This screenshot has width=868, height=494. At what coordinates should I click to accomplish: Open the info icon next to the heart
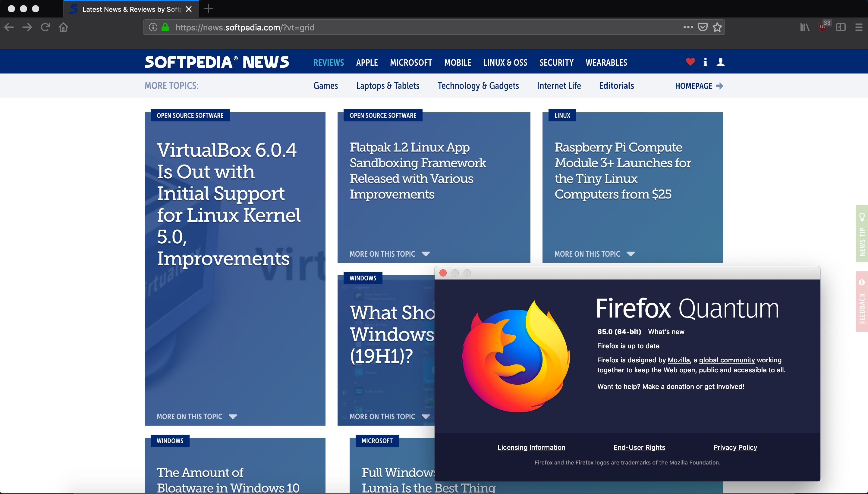pyautogui.click(x=705, y=62)
